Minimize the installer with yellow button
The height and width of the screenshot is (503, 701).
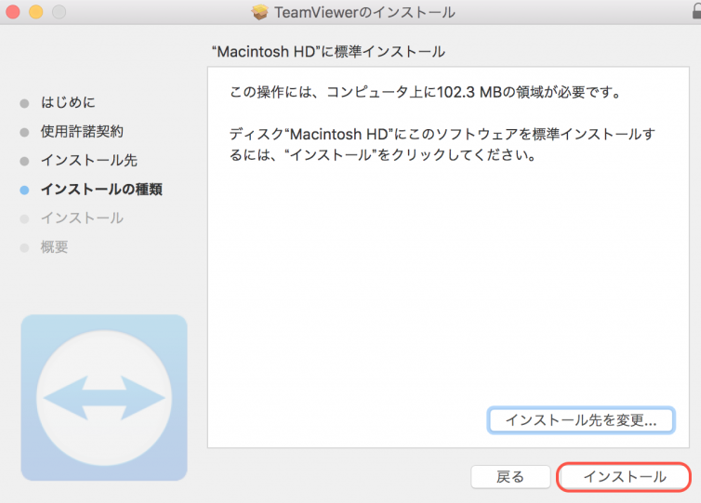coord(36,12)
